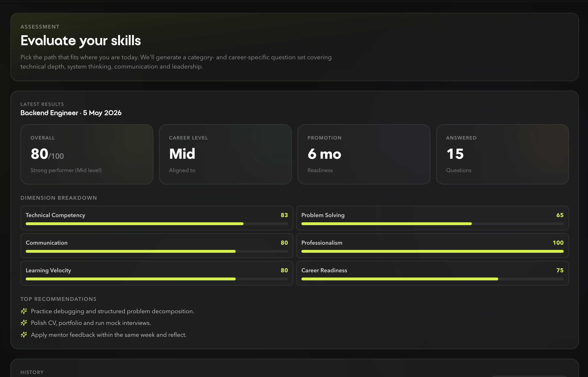Click the Learning Velocity progress bar
The image size is (588, 377).
pyautogui.click(x=157, y=279)
